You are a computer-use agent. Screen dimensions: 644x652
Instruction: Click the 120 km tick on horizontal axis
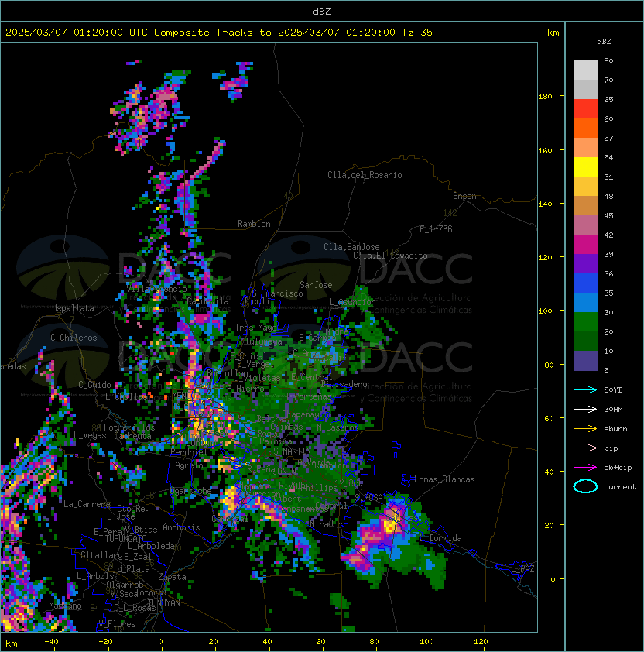[x=481, y=642]
